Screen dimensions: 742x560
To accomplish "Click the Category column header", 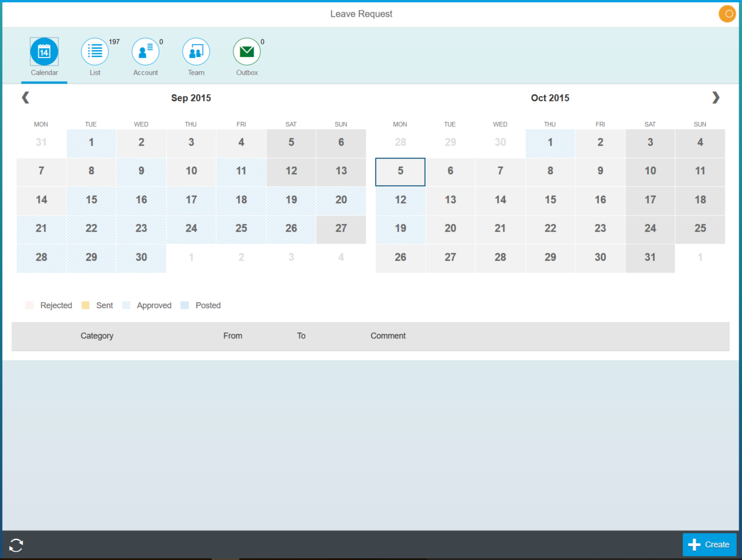I will pos(97,336).
